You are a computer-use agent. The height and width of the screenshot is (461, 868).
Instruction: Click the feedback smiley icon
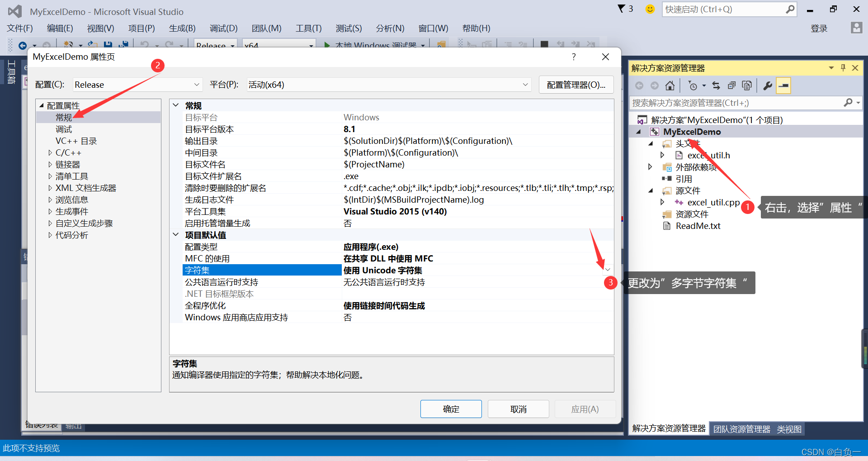pyautogui.click(x=650, y=9)
